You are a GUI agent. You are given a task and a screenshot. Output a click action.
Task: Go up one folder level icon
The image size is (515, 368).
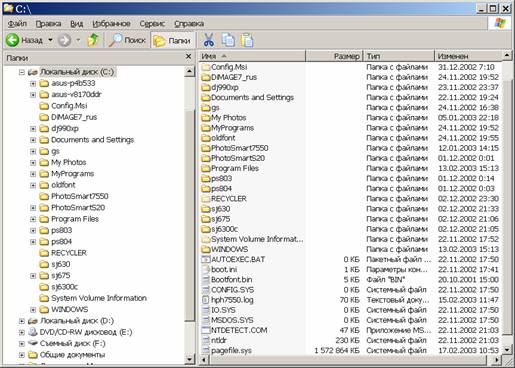coord(93,40)
